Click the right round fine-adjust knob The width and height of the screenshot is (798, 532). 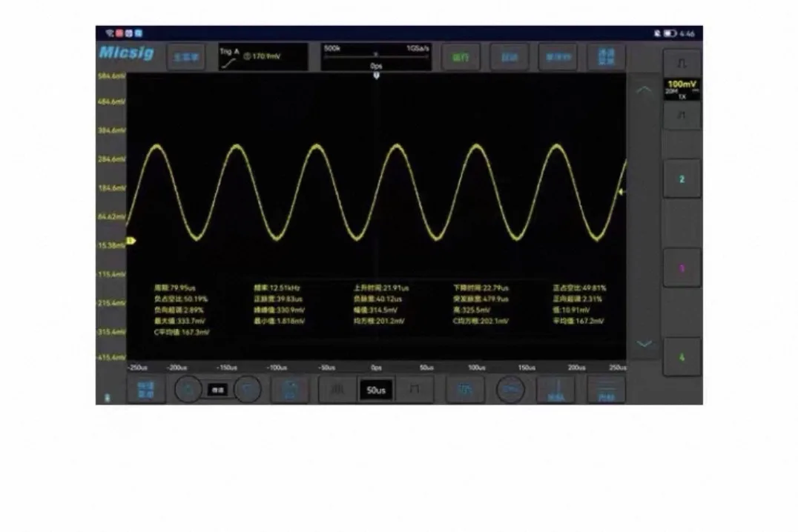click(x=248, y=390)
